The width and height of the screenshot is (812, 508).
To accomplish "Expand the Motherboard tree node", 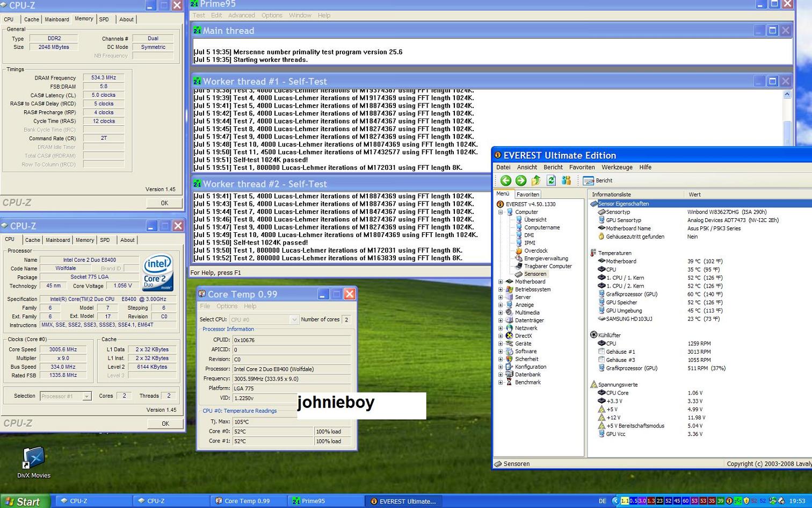I will tap(501, 282).
